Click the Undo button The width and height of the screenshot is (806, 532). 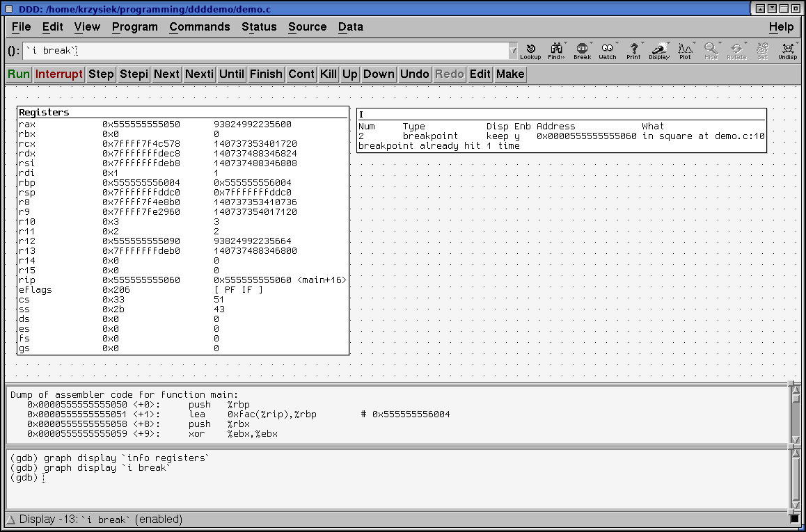pyautogui.click(x=415, y=74)
